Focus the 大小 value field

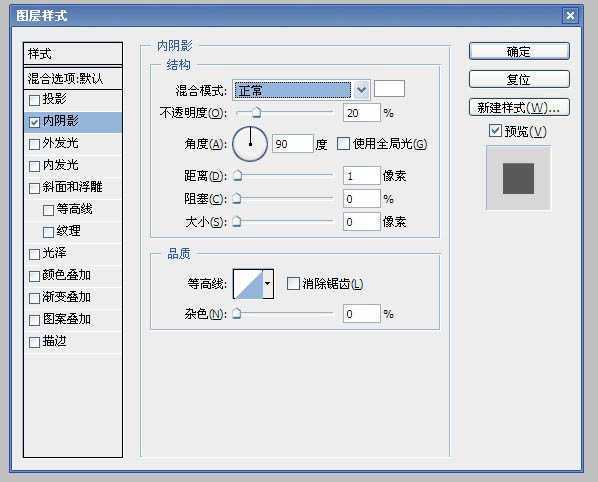362,222
